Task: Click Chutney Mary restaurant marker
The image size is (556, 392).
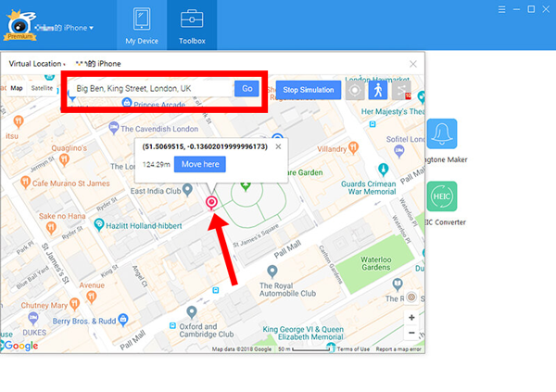Action: [74, 304]
